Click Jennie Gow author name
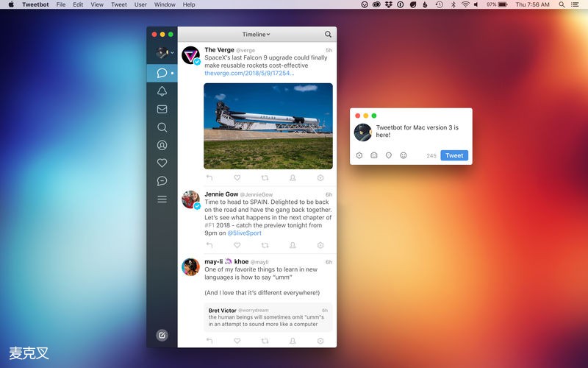This screenshot has width=588, height=368. pos(221,194)
